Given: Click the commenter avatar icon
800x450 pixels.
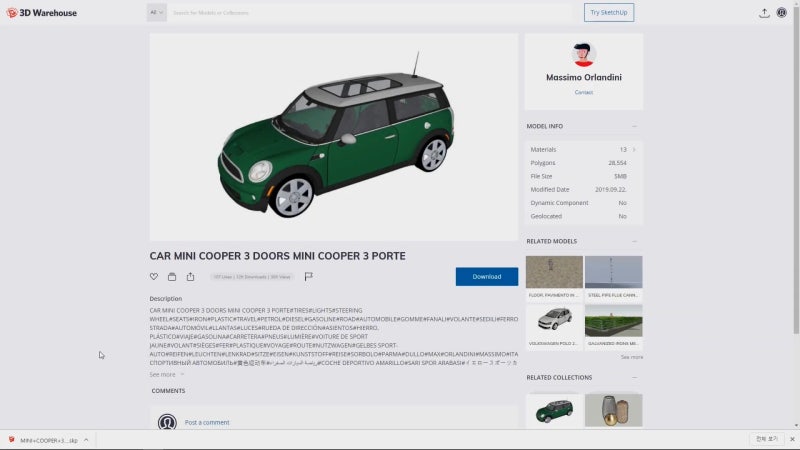Looking at the screenshot, I should (x=167, y=422).
